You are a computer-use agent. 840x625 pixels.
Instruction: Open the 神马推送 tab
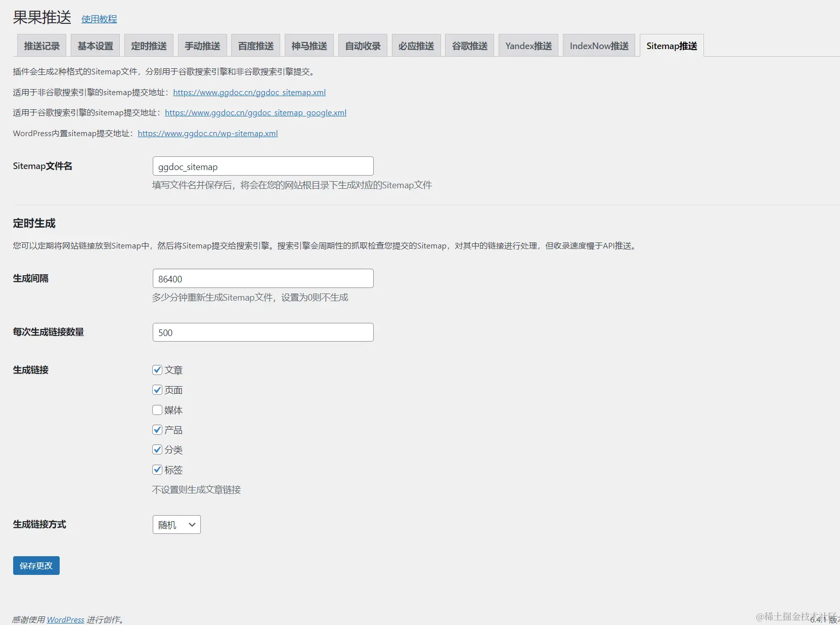pyautogui.click(x=308, y=45)
